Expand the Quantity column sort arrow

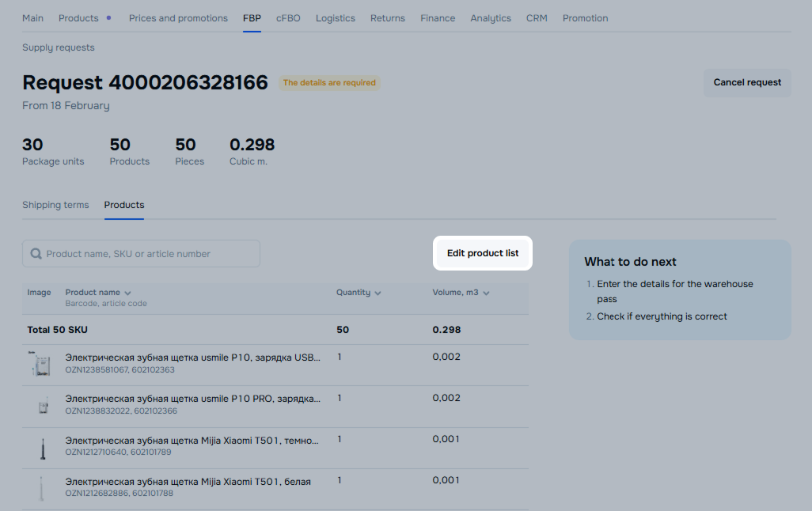378,293
